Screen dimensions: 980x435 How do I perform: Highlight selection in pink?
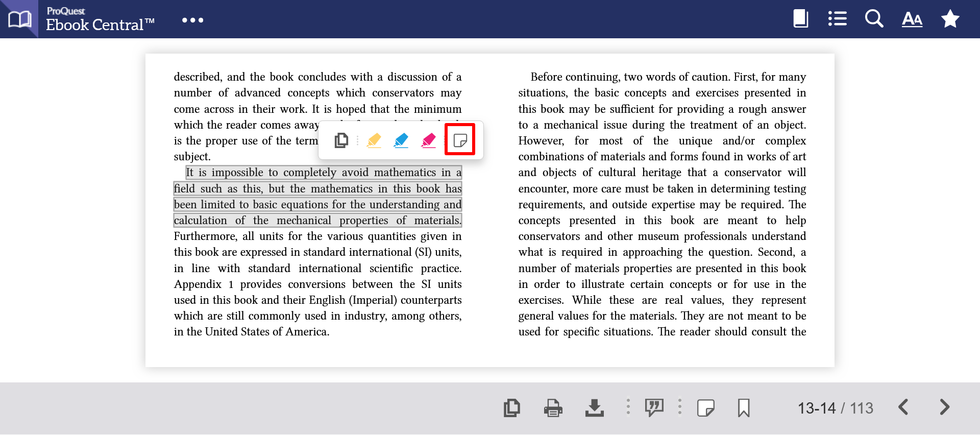(x=429, y=140)
